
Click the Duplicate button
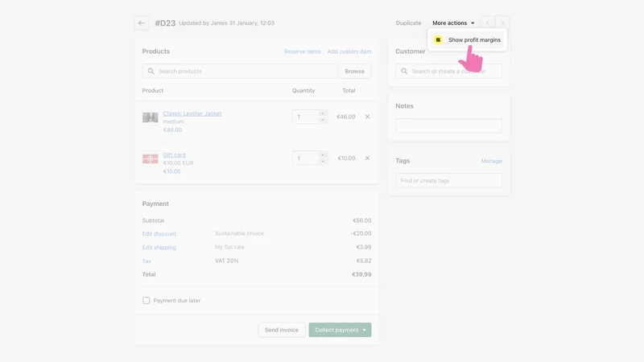click(408, 23)
